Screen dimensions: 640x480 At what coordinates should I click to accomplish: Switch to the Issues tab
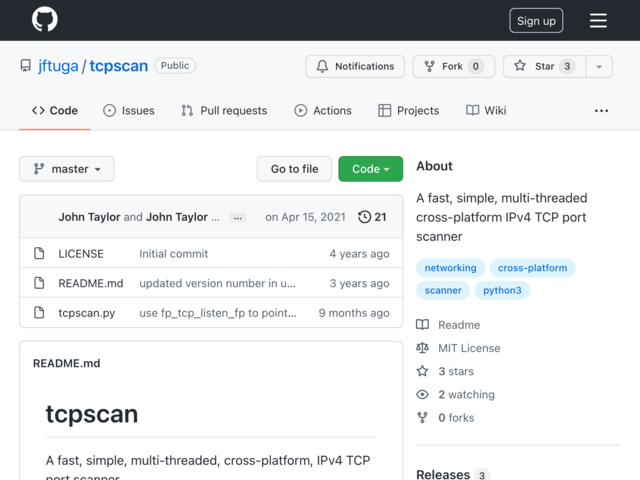tap(129, 111)
